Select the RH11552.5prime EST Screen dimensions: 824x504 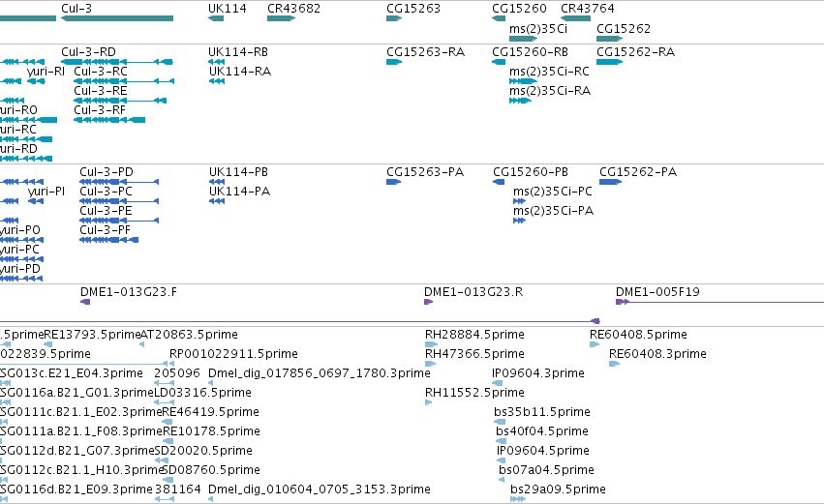tap(428, 403)
